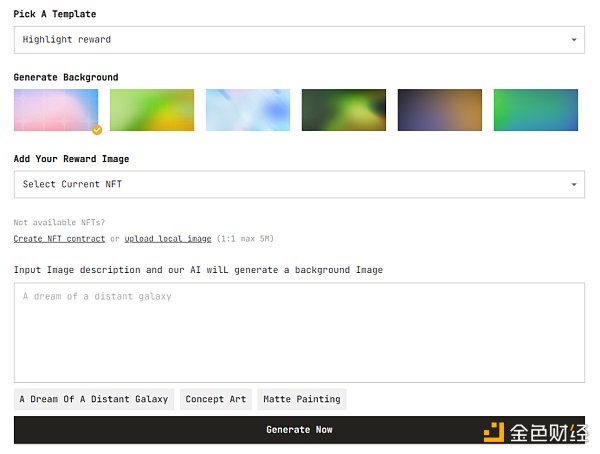Viewport: 600px width, 454px height.
Task: Select the dark green-yellow glow background
Action: (x=344, y=110)
